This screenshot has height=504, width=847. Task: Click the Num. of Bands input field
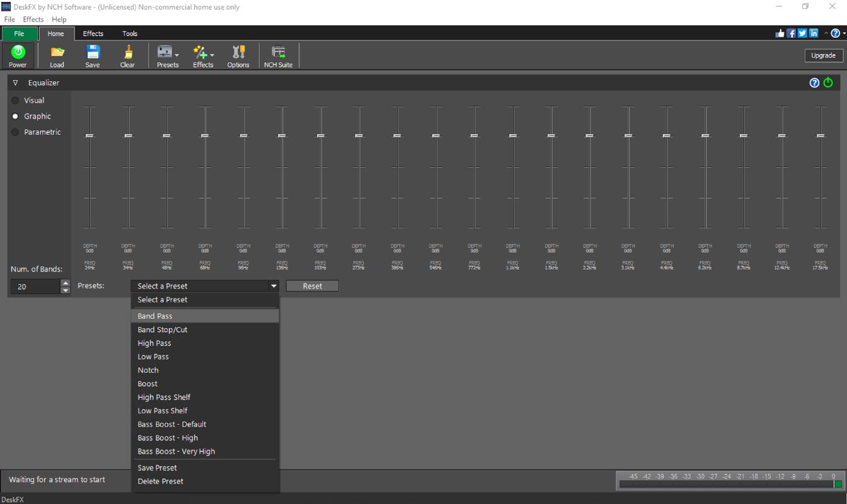coord(35,287)
